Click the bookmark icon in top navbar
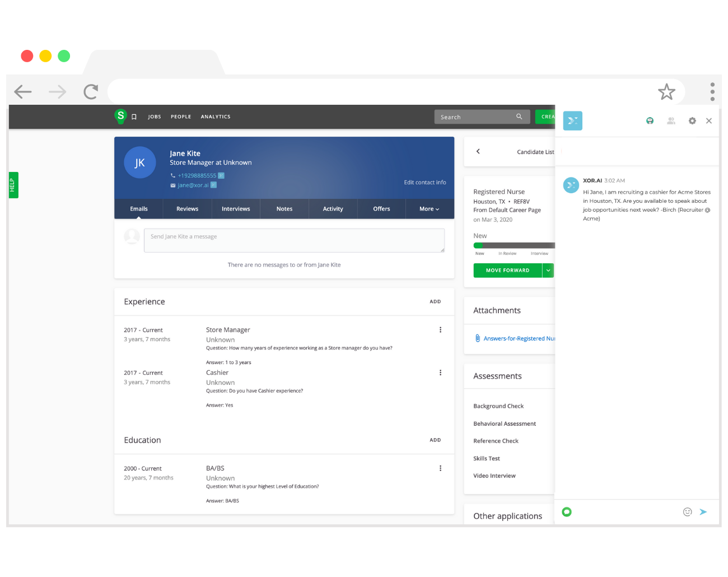 click(134, 117)
